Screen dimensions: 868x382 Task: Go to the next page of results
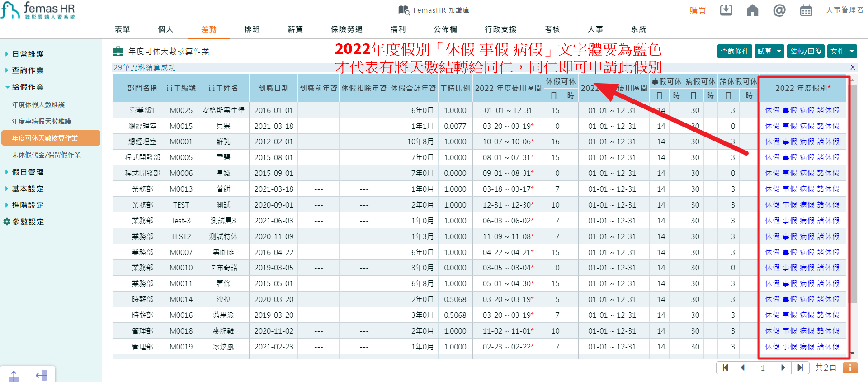click(x=783, y=368)
